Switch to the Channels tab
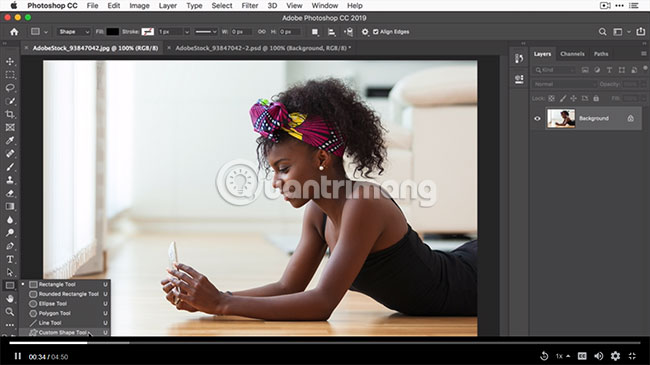The image size is (650, 365). pyautogui.click(x=572, y=54)
